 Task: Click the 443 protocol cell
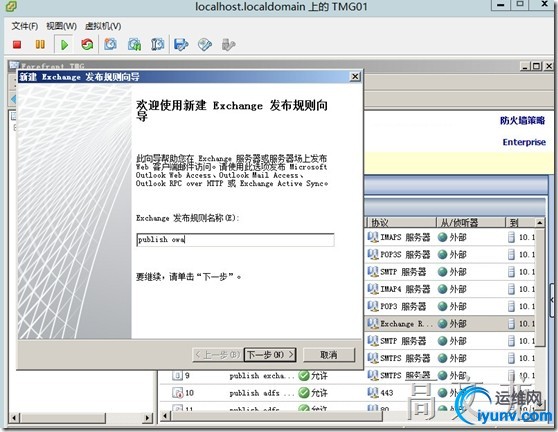click(386, 393)
